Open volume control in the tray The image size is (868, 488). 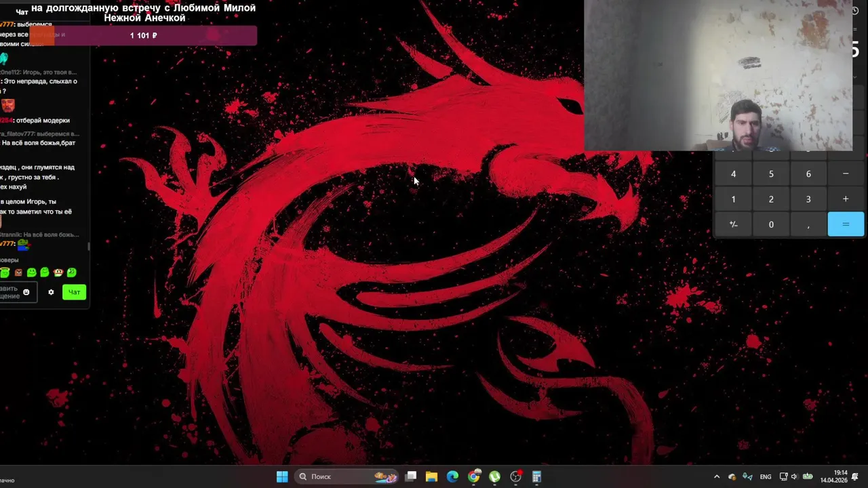795,476
